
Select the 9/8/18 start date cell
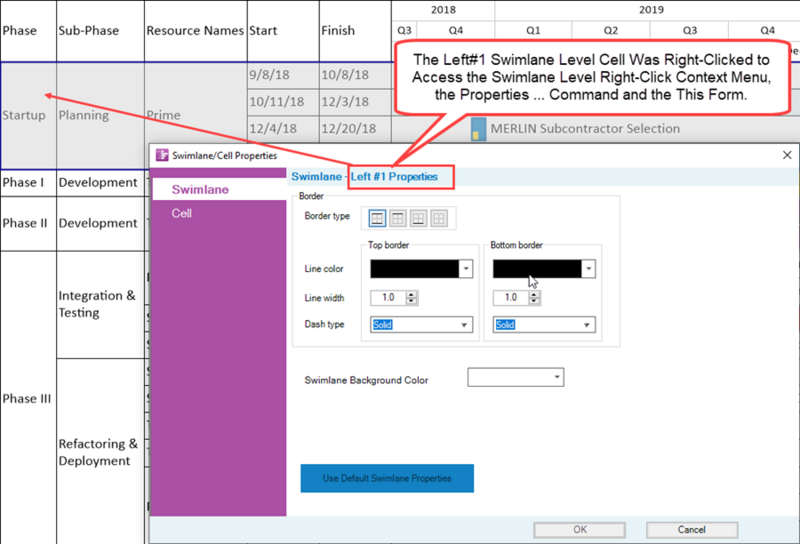pyautogui.click(x=283, y=75)
